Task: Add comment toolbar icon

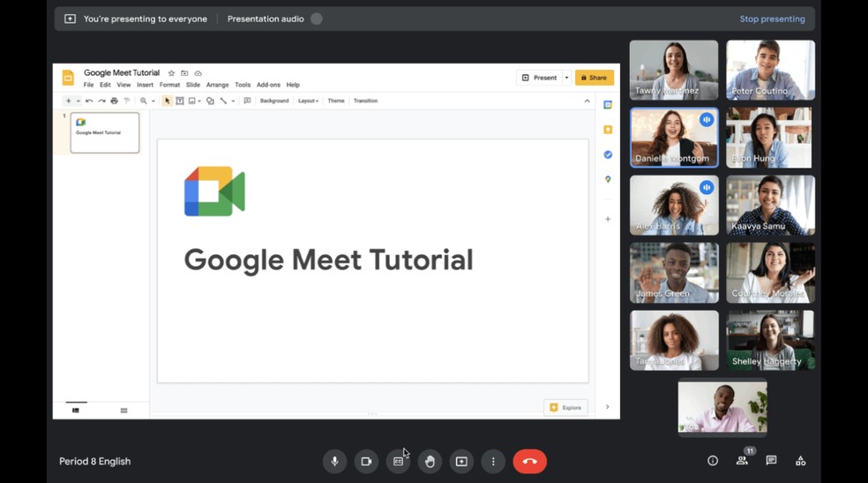Action: point(248,101)
